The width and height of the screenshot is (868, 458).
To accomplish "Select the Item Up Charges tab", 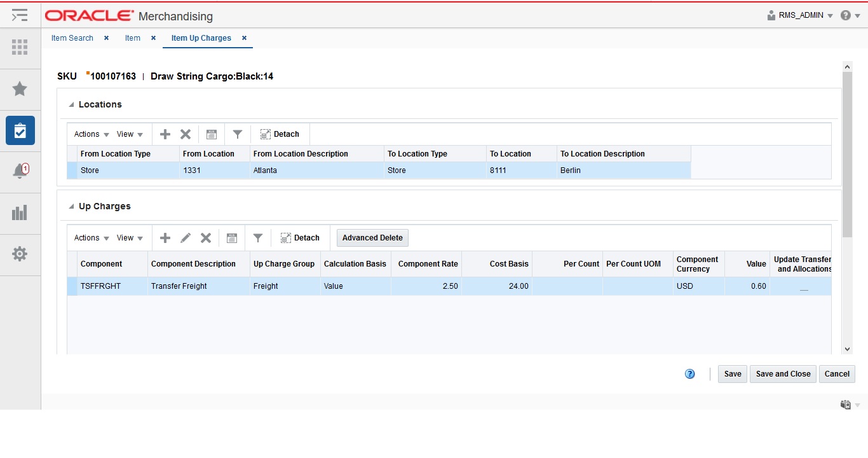I will tap(201, 38).
